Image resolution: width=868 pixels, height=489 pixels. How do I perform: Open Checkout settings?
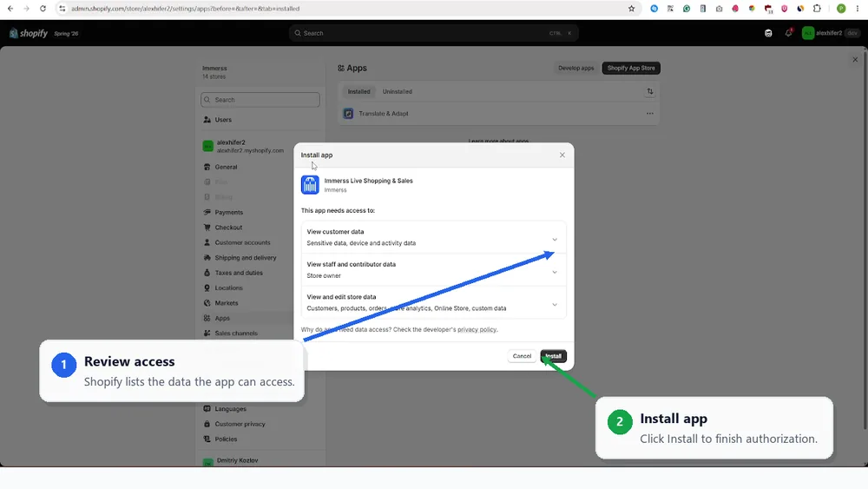click(228, 228)
